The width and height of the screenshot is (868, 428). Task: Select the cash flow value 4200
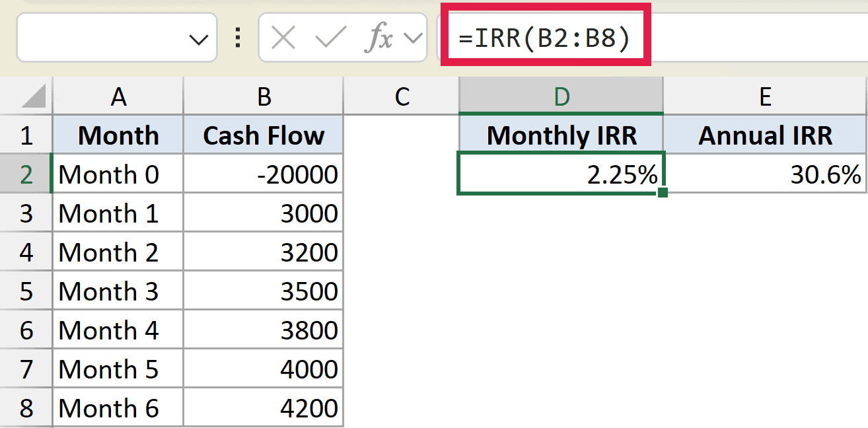point(264,408)
